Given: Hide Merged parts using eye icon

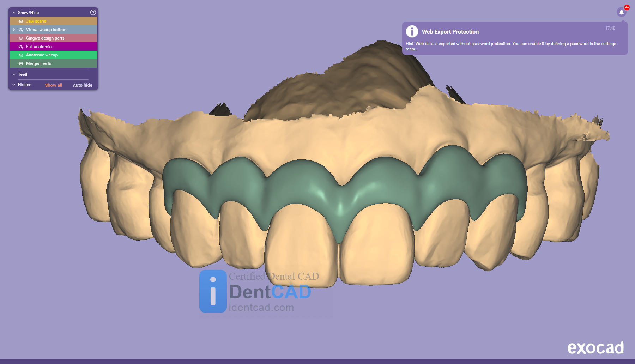Looking at the screenshot, I should [x=21, y=63].
